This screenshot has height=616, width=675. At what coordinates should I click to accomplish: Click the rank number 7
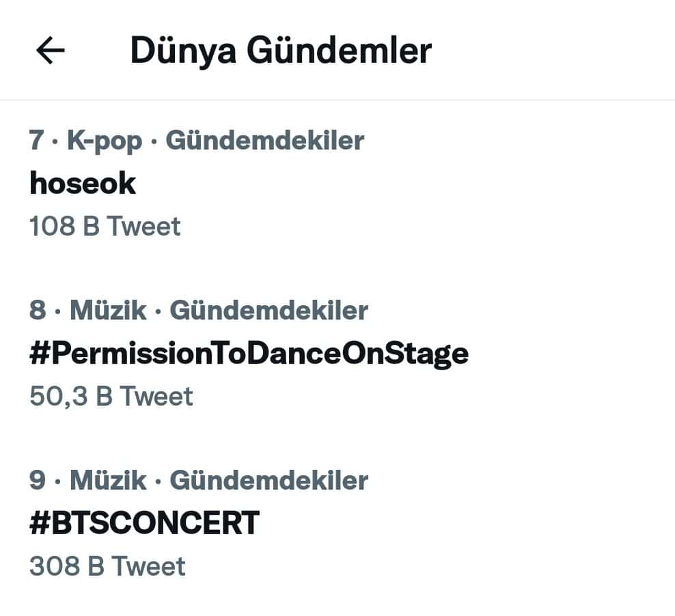click(x=36, y=141)
